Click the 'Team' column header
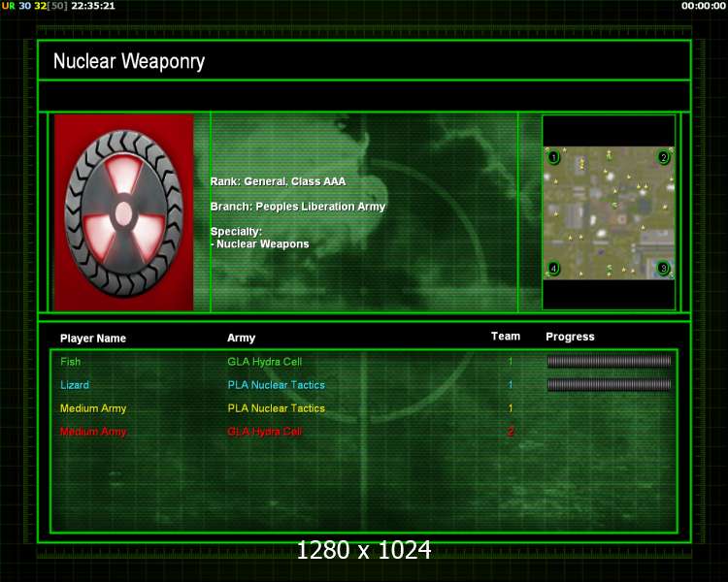 tap(506, 336)
